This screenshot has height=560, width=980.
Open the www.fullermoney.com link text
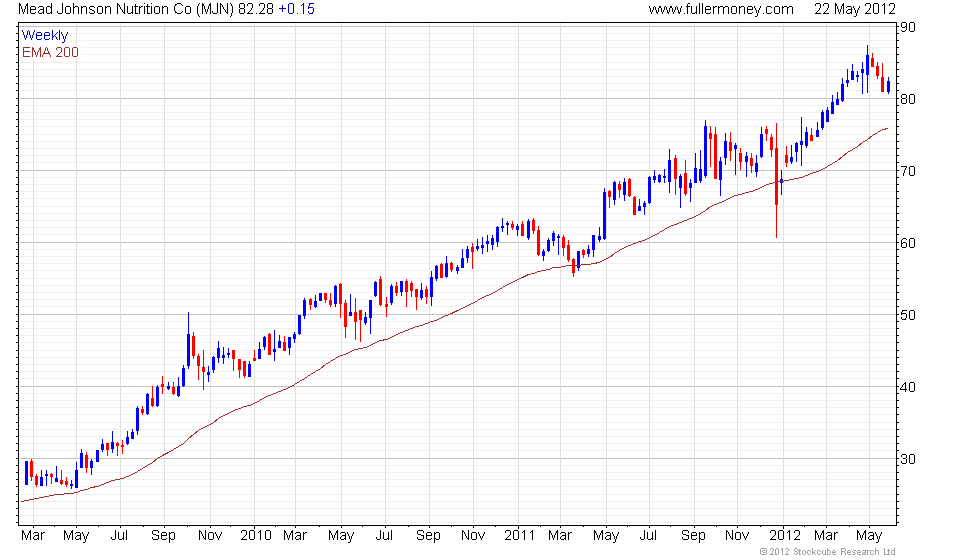tap(721, 9)
